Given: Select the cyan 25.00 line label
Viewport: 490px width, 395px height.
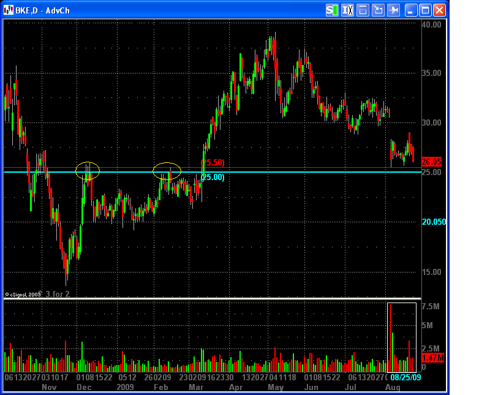Looking at the screenshot, I should pos(213,177).
